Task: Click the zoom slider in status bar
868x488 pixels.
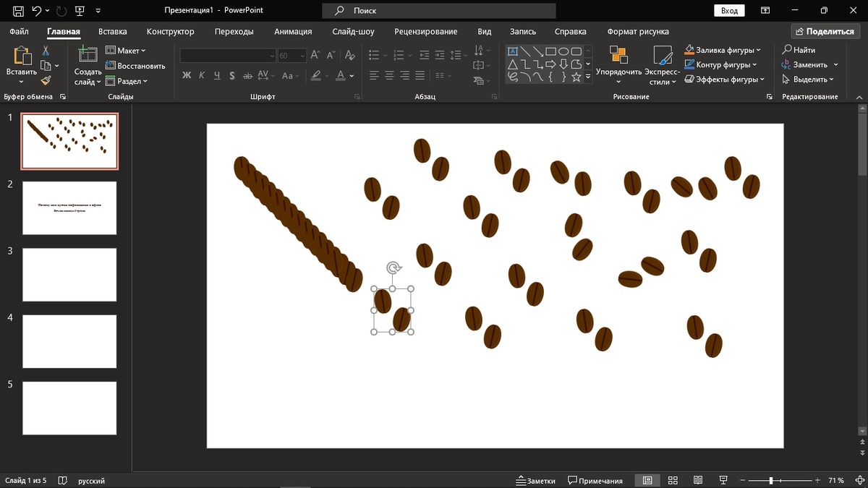Action: tap(772, 480)
